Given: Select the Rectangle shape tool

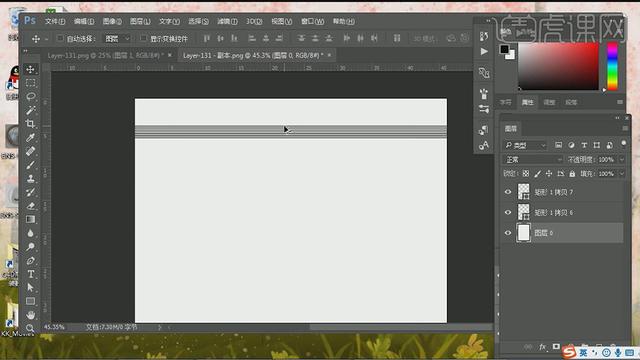Looking at the screenshot, I should (31, 302).
